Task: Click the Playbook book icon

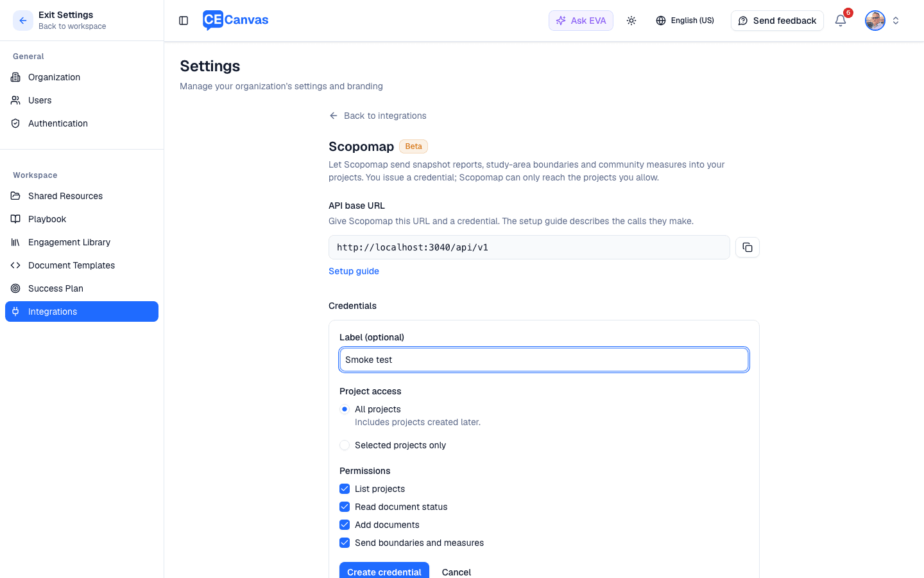Action: [x=15, y=219]
